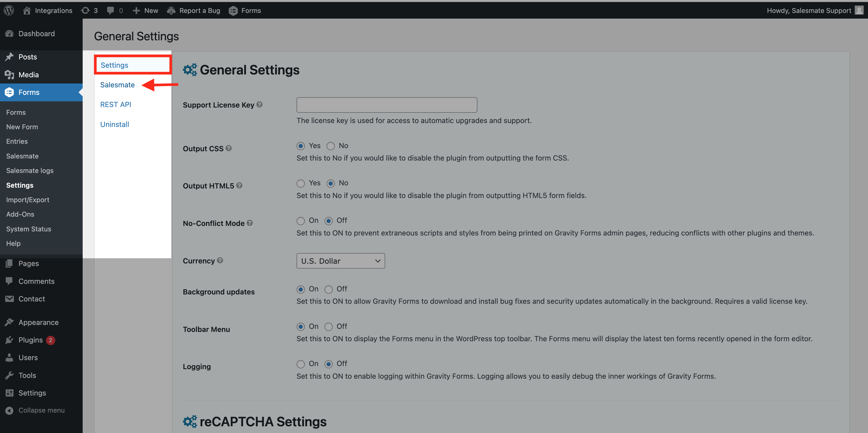The height and width of the screenshot is (433, 868).
Task: Set Logging to Off
Action: [x=329, y=364]
